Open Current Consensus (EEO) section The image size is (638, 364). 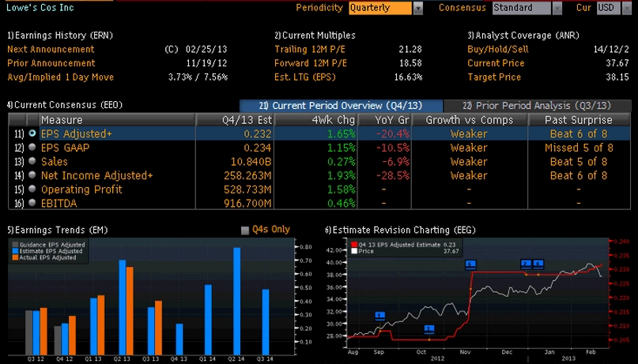tap(65, 105)
